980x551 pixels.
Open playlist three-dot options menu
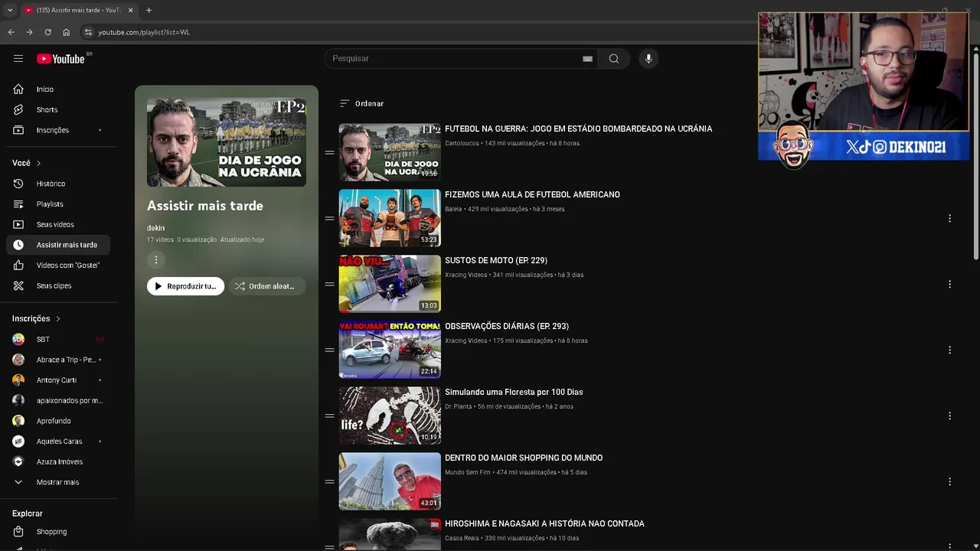(155, 260)
